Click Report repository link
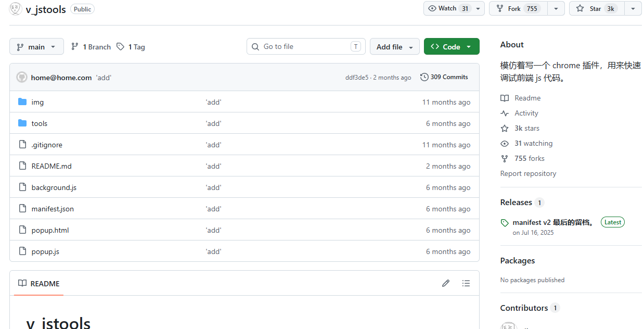This screenshot has height=329, width=644. (x=528, y=173)
